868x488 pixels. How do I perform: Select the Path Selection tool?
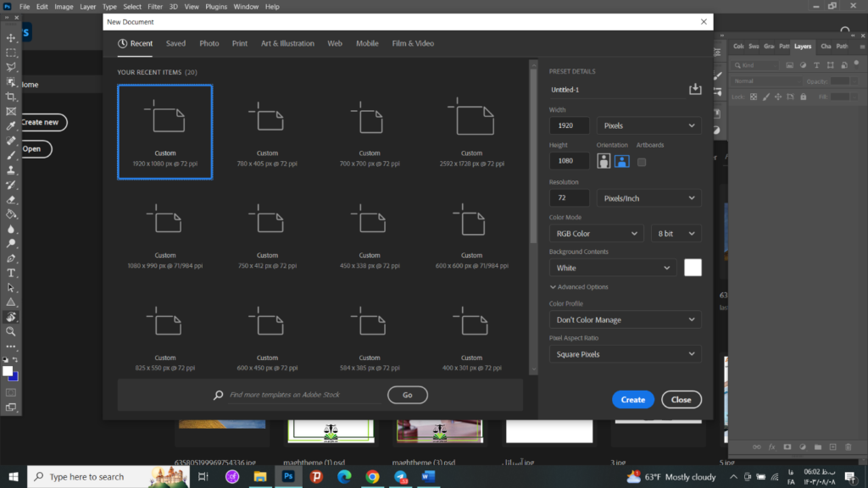11,288
